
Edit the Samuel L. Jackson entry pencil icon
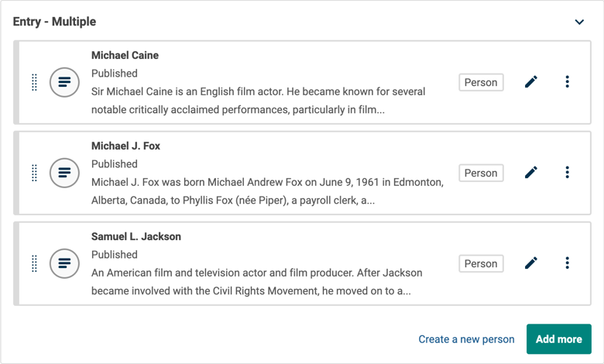(x=530, y=263)
